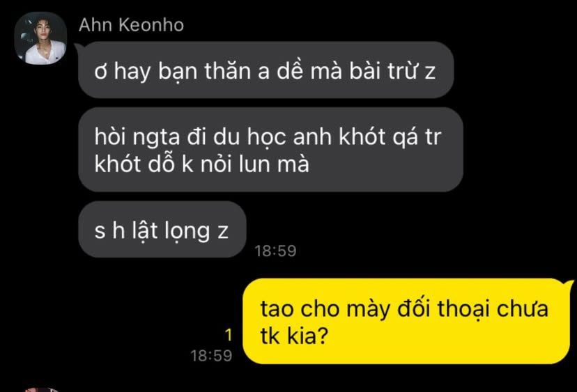
Task: Click 18:59 timestamp beside gray bubble
Action: point(275,251)
